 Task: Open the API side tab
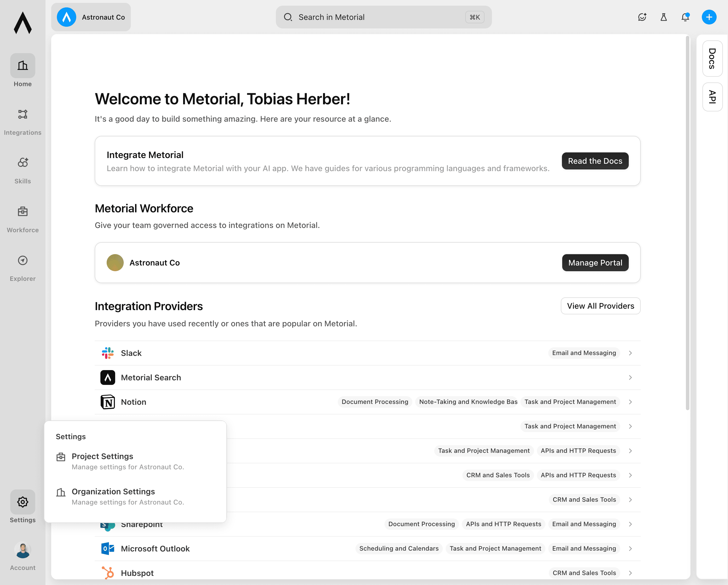712,97
